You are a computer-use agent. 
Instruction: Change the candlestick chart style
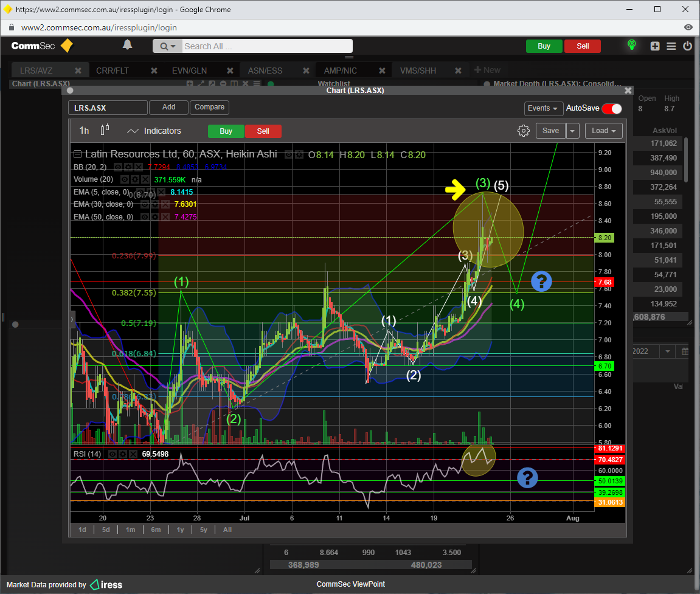(x=105, y=130)
